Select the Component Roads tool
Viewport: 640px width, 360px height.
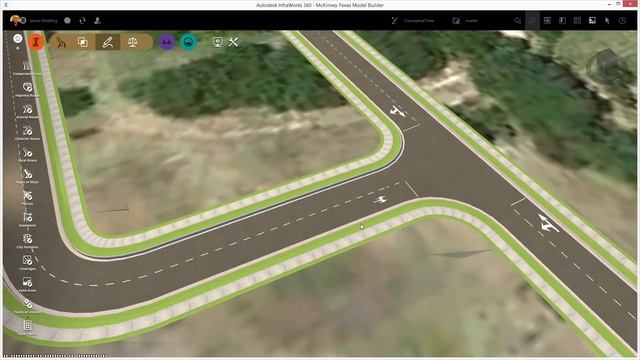[27, 68]
